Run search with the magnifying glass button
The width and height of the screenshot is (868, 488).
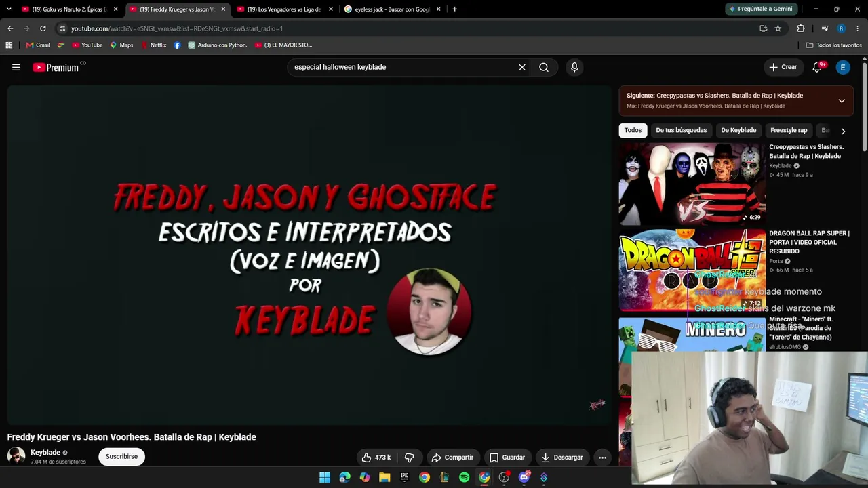(544, 67)
